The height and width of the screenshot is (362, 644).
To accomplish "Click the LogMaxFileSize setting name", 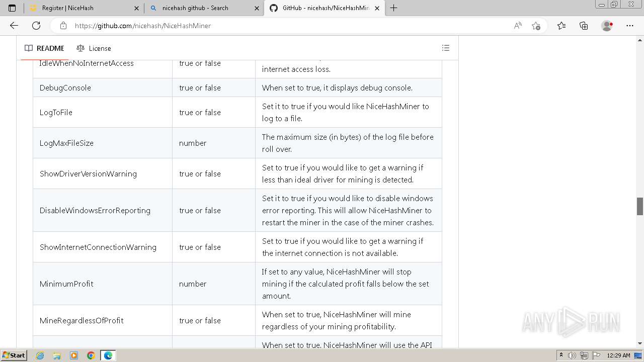I will click(x=66, y=143).
